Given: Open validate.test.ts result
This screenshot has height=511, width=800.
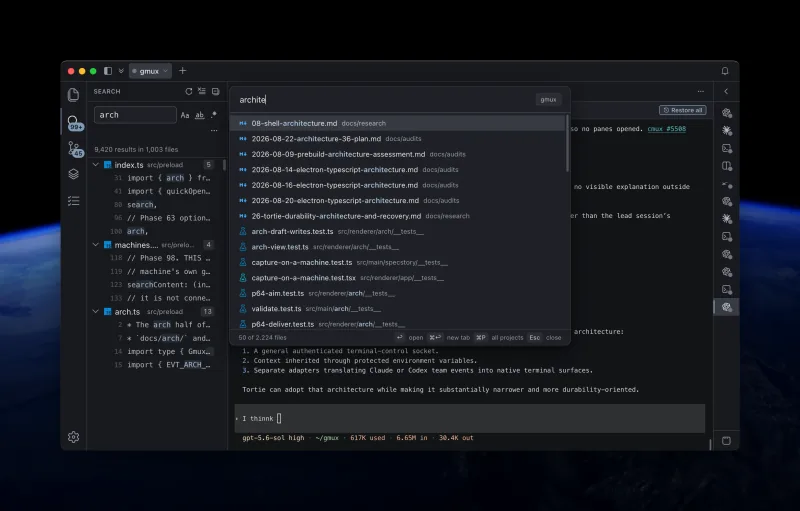Looking at the screenshot, I should tap(398, 309).
